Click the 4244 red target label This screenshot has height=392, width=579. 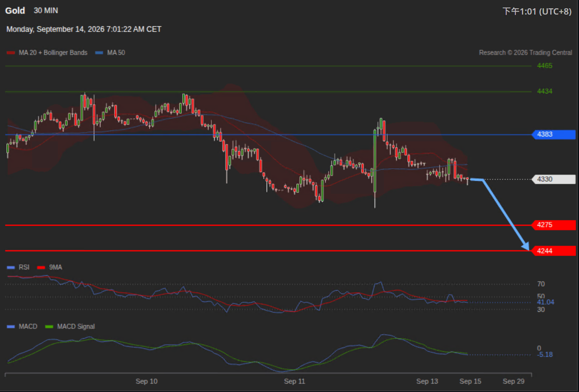(x=554, y=251)
